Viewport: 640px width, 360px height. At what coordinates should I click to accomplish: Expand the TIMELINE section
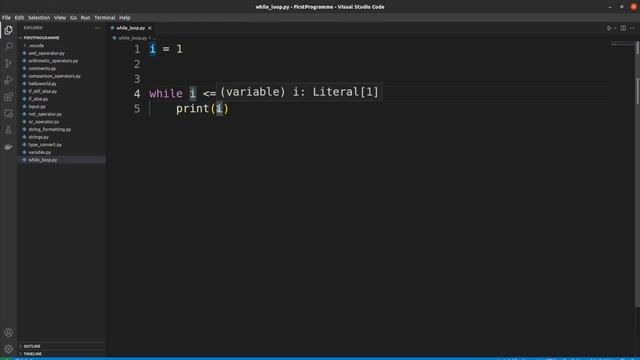(33, 354)
